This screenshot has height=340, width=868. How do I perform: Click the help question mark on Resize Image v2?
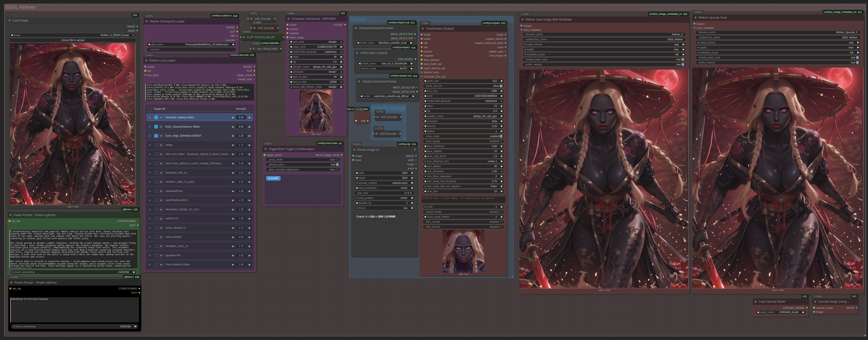(414, 150)
